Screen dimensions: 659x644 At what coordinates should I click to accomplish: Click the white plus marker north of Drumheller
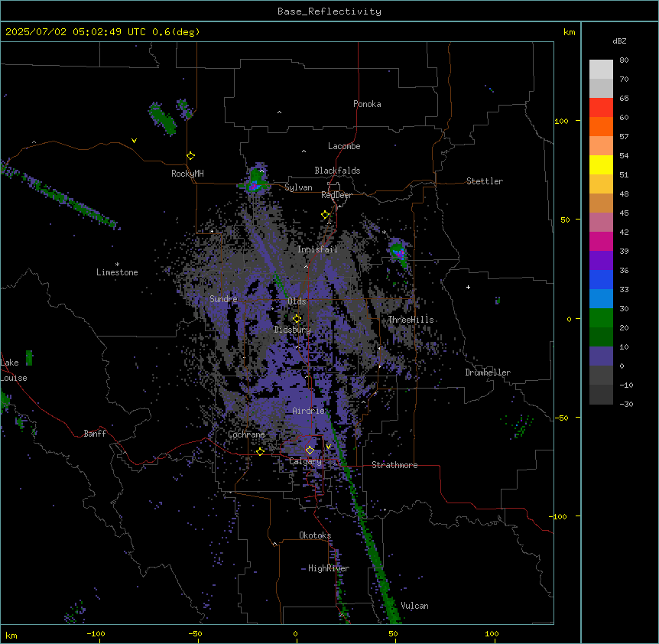click(x=468, y=287)
